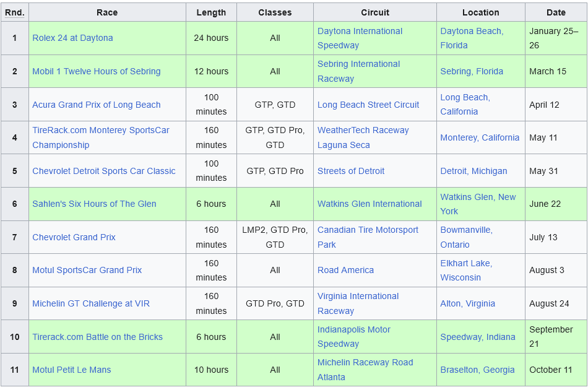Select the round 7 number cell
Viewport: 588px width, 387px height.
click(x=15, y=237)
